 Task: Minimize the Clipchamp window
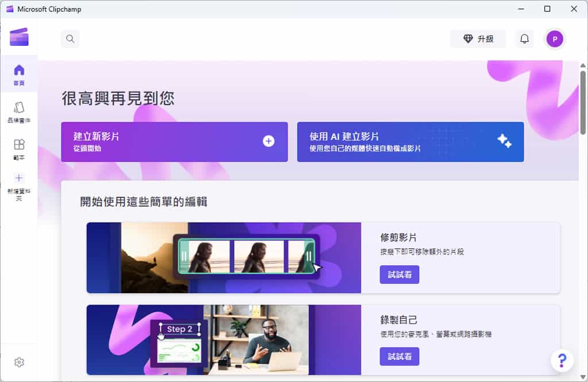pyautogui.click(x=521, y=9)
